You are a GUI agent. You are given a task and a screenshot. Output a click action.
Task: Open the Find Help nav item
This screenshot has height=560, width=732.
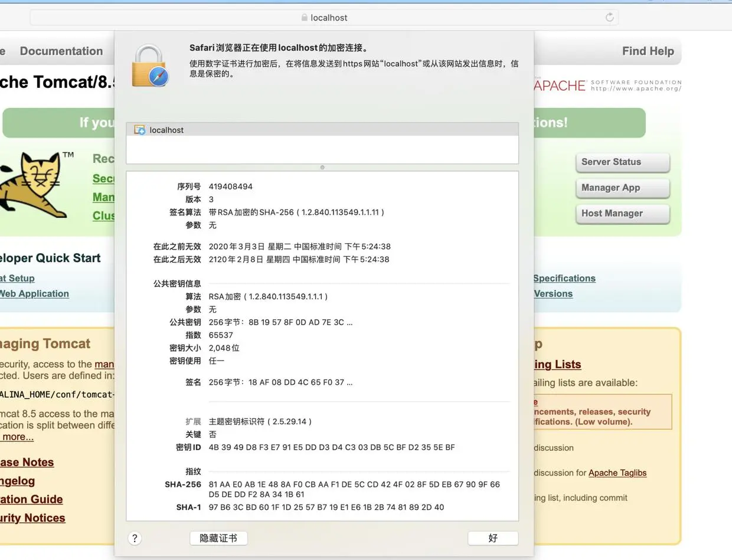pyautogui.click(x=648, y=51)
